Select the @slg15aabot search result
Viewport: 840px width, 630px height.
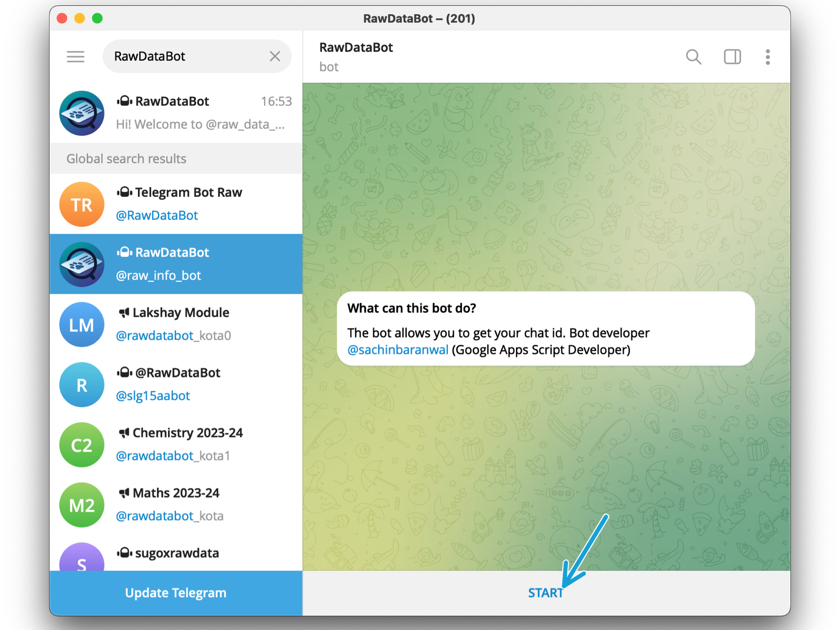[176, 384]
